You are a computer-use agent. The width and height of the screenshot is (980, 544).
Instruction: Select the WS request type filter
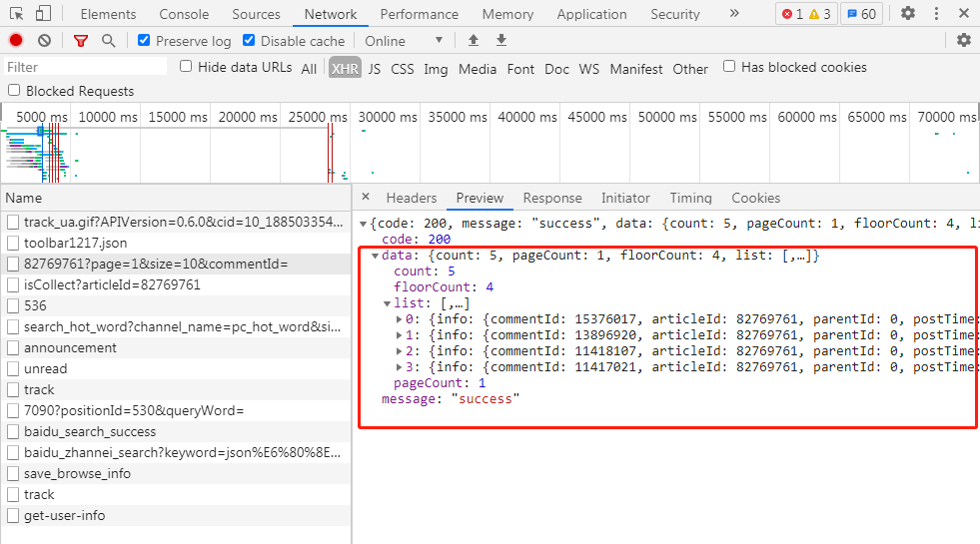tap(588, 69)
